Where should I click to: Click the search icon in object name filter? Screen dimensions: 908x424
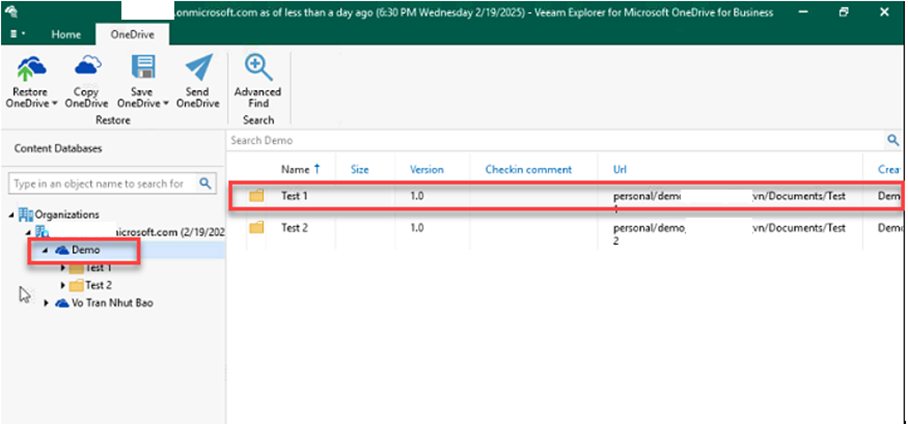pyautogui.click(x=204, y=184)
